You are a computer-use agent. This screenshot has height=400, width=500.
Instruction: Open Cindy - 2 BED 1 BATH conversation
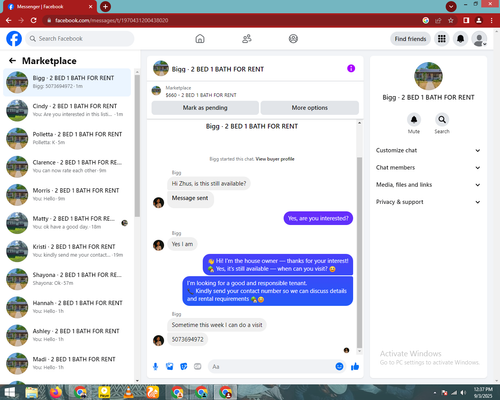67,110
